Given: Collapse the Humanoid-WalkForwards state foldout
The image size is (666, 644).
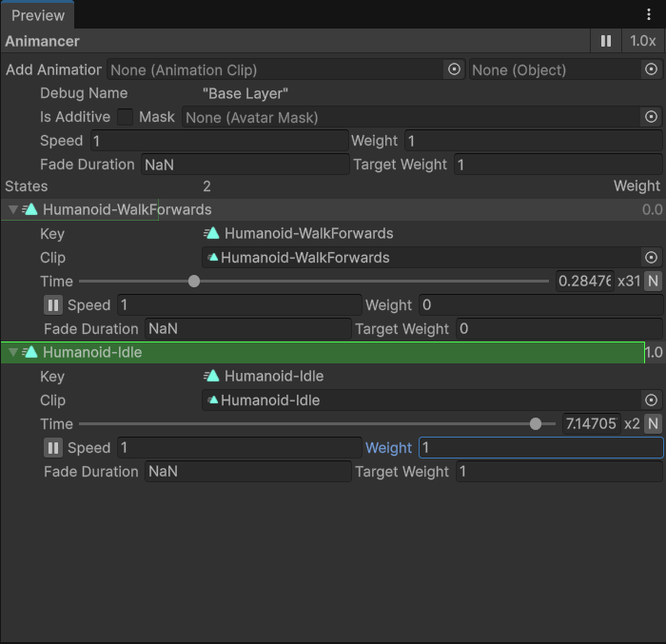Looking at the screenshot, I should (12, 209).
